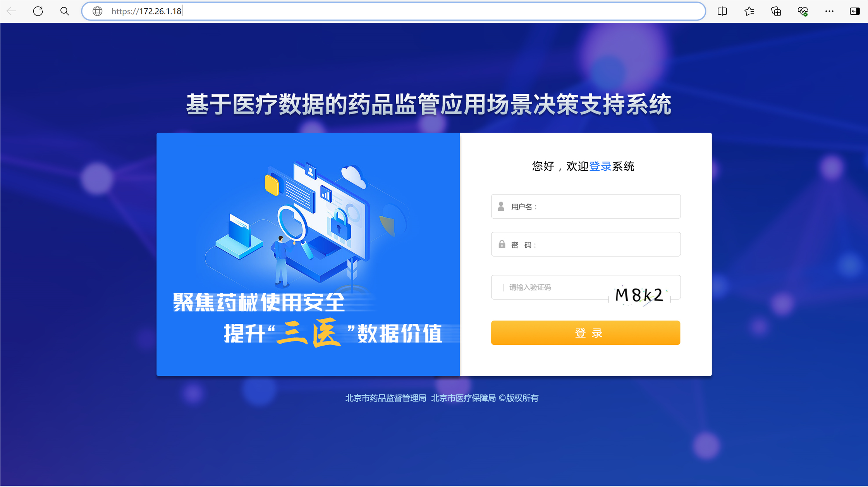The image size is (868, 487).
Task: Click the browser essentials heart icon
Action: coord(803,11)
